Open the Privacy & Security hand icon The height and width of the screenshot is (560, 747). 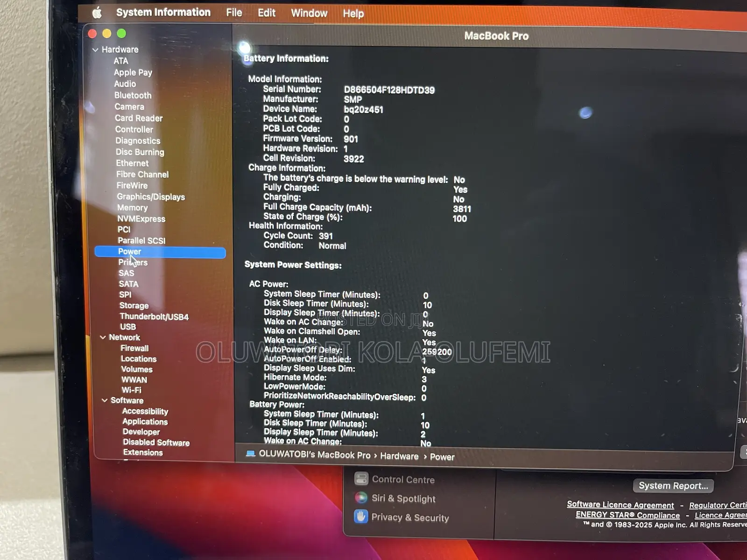361,516
